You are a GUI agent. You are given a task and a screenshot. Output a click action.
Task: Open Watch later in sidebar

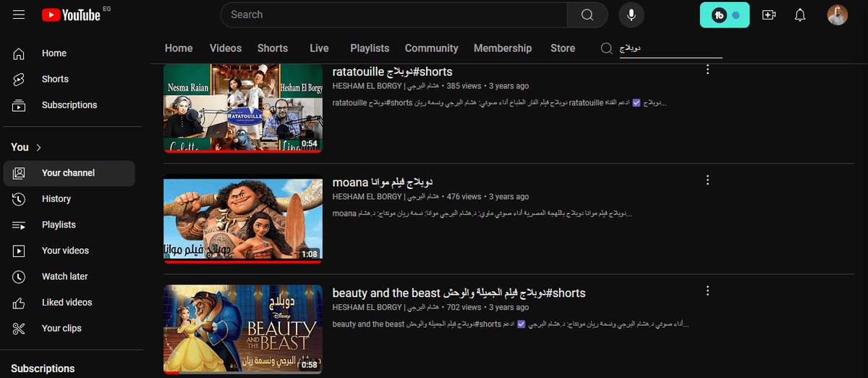(64, 277)
